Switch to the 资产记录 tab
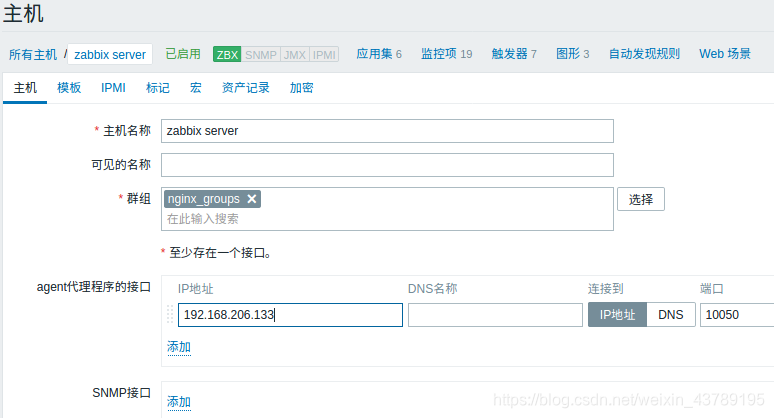The width and height of the screenshot is (774, 418). [246, 88]
